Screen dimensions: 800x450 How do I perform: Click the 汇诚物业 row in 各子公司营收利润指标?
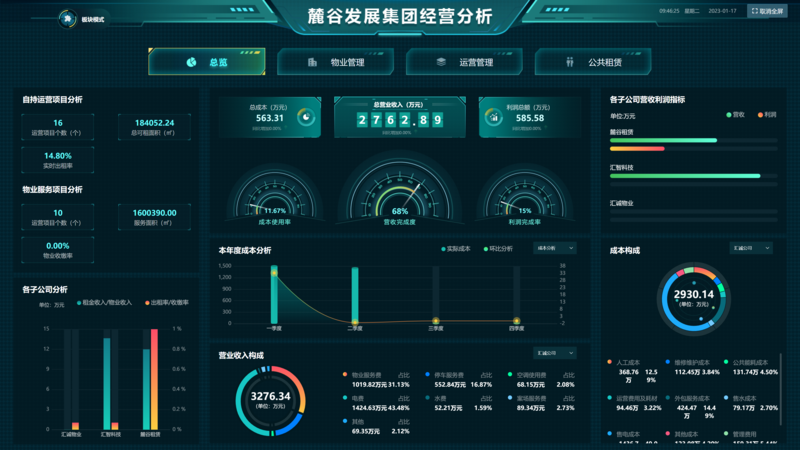tap(693, 212)
